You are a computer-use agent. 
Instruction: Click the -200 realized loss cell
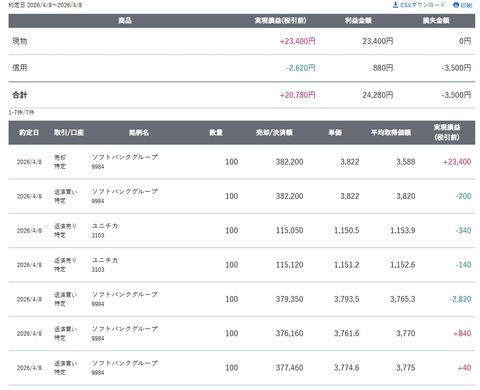pos(463,196)
